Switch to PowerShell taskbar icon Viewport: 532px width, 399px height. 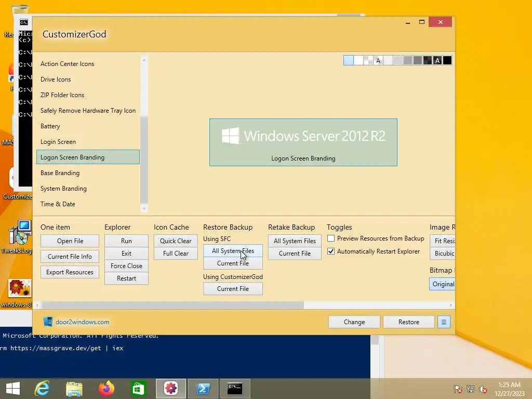(x=203, y=389)
